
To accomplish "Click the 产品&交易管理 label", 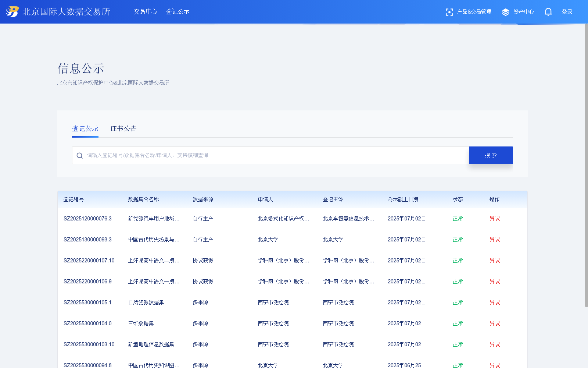I will point(474,12).
